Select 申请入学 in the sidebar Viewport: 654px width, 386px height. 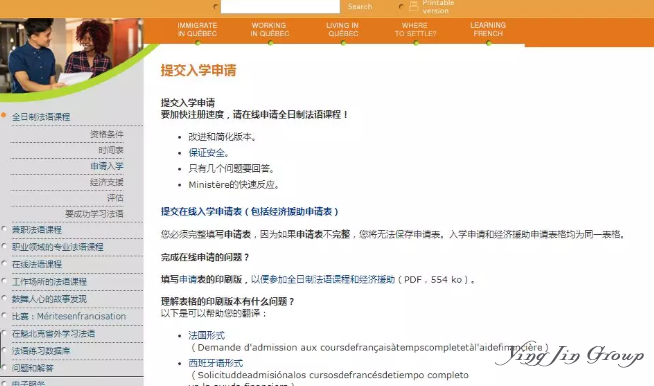pos(107,166)
